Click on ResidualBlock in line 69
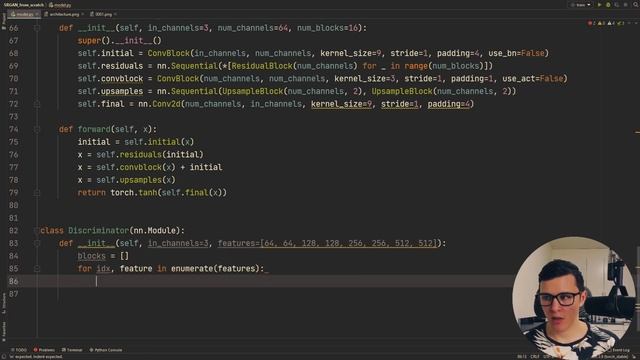Image resolution: width=640 pixels, height=360 pixels. (262, 66)
